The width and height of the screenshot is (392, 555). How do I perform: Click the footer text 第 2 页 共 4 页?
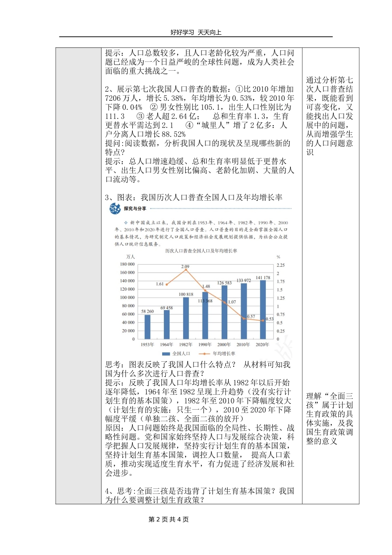click(168, 519)
